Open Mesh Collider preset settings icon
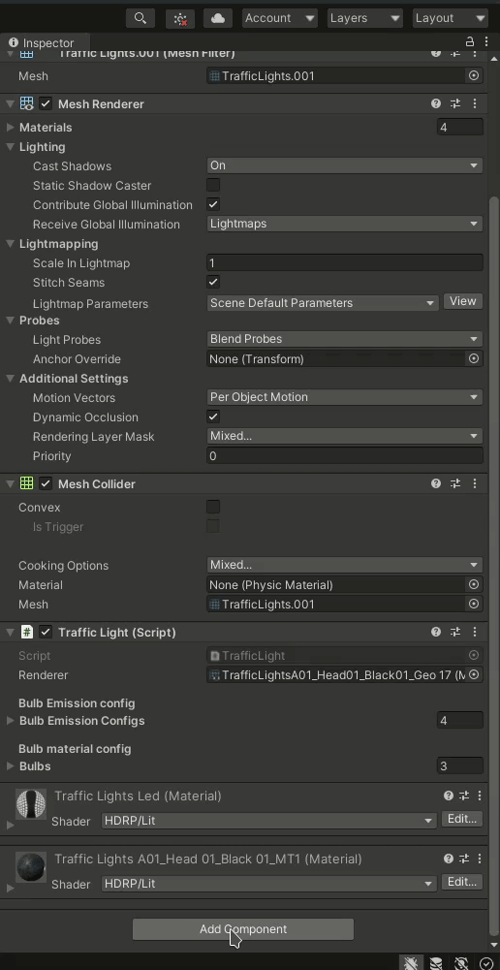The width and height of the screenshot is (500, 970). (455, 483)
